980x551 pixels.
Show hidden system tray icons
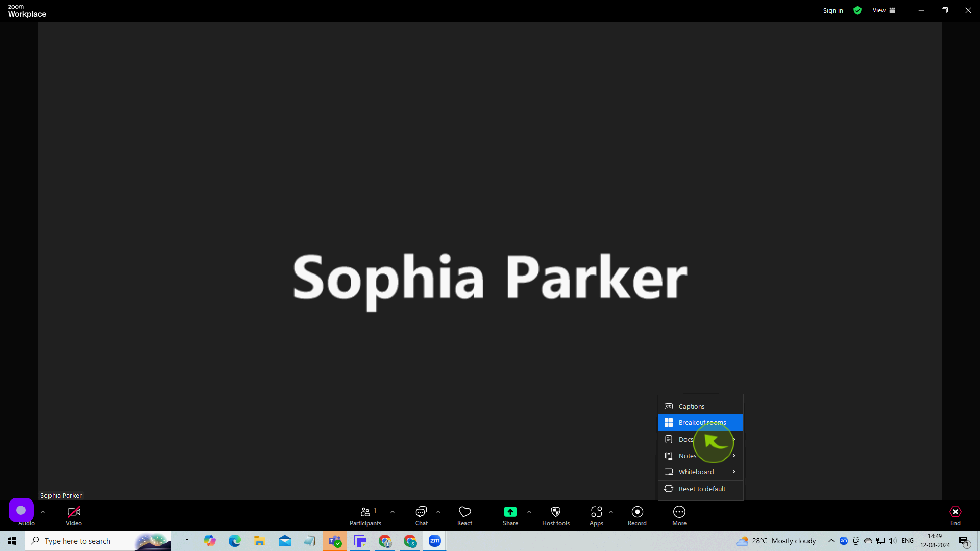pyautogui.click(x=831, y=541)
